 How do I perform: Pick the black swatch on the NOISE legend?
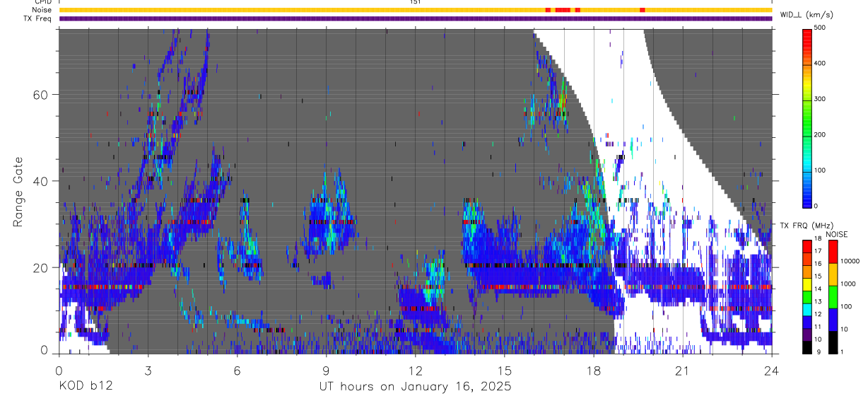(x=833, y=342)
